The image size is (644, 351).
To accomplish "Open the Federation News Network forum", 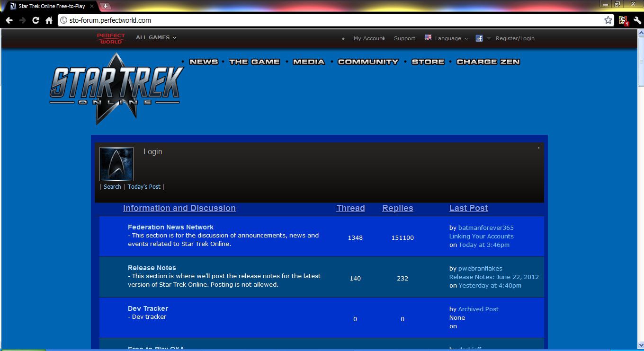I will 171,227.
